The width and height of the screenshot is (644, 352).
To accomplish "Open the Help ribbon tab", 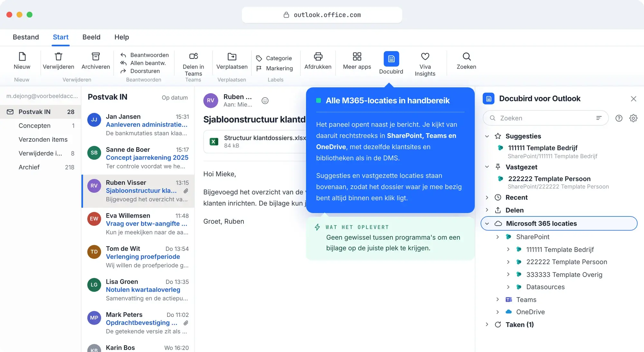I will [122, 37].
